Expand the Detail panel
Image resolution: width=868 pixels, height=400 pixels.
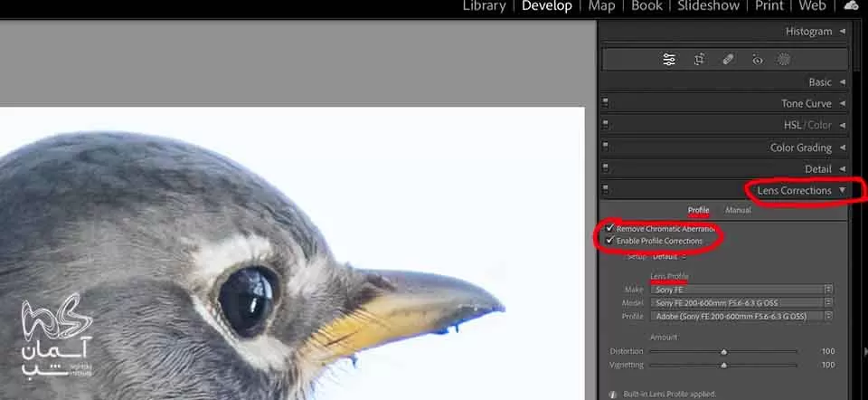[842, 169]
